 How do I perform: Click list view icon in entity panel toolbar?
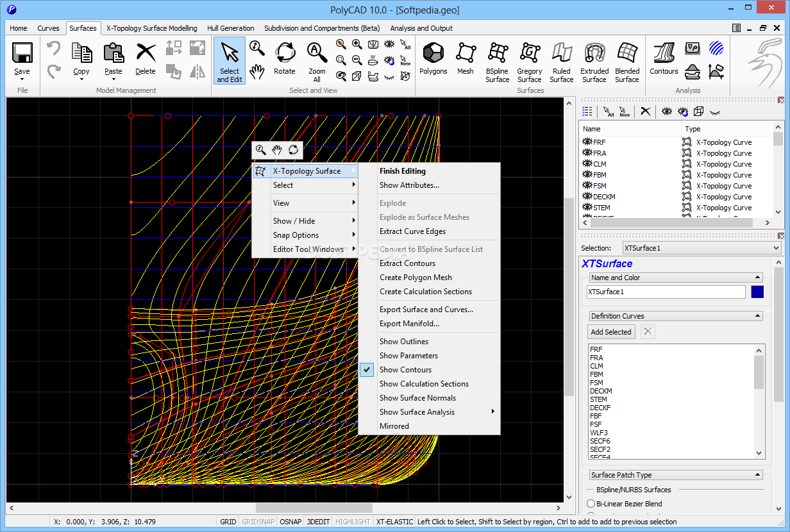tap(587, 112)
